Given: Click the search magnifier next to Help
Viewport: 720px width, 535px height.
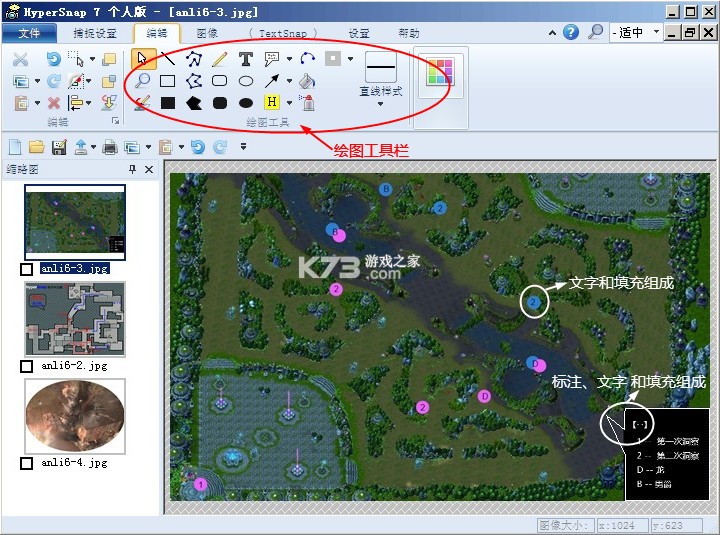Looking at the screenshot, I should coord(596,32).
